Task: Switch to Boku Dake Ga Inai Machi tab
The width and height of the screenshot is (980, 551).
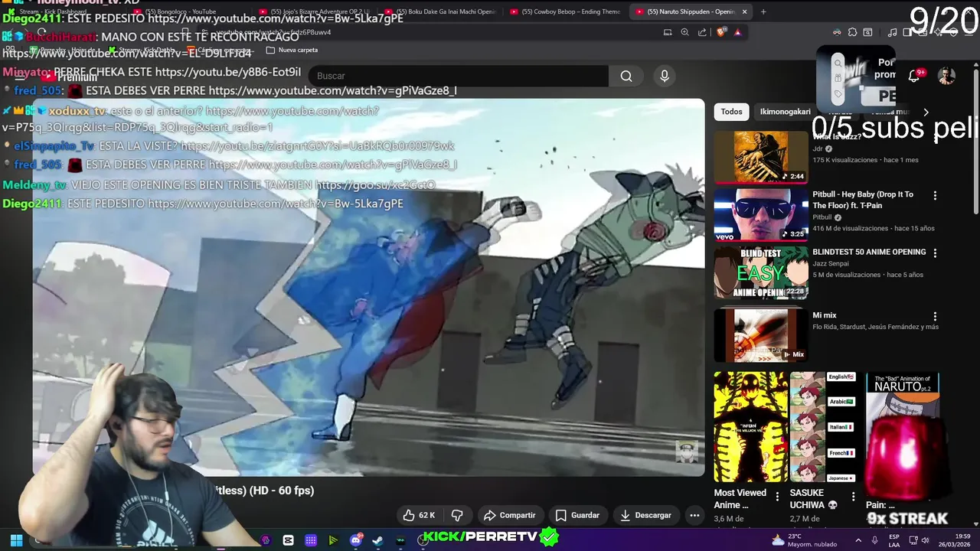Action: click(440, 11)
